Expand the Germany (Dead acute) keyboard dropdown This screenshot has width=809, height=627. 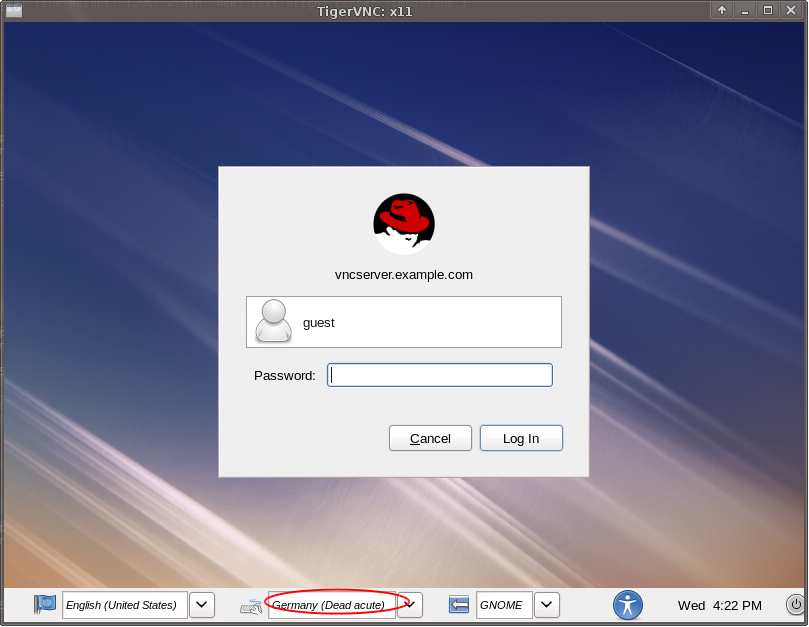410,604
